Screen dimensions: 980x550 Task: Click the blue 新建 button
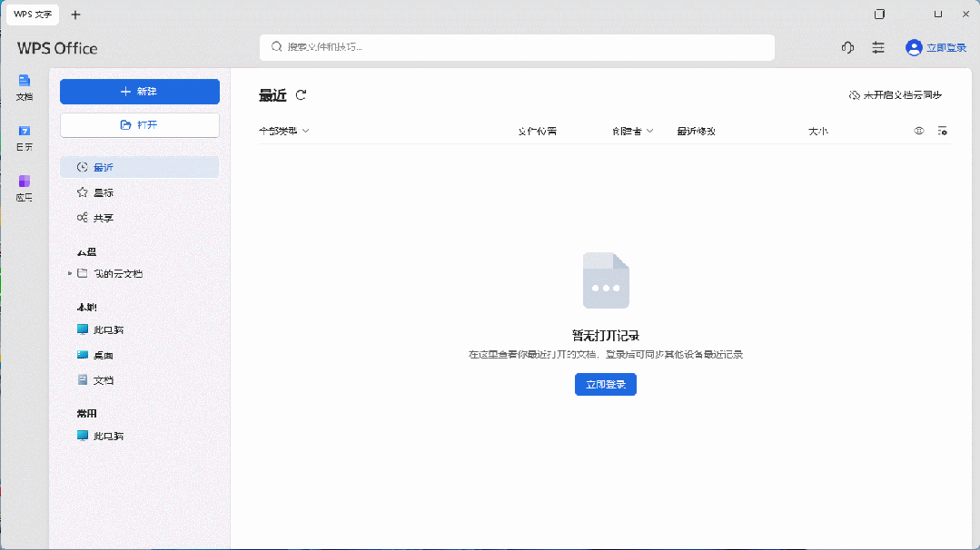click(x=139, y=92)
